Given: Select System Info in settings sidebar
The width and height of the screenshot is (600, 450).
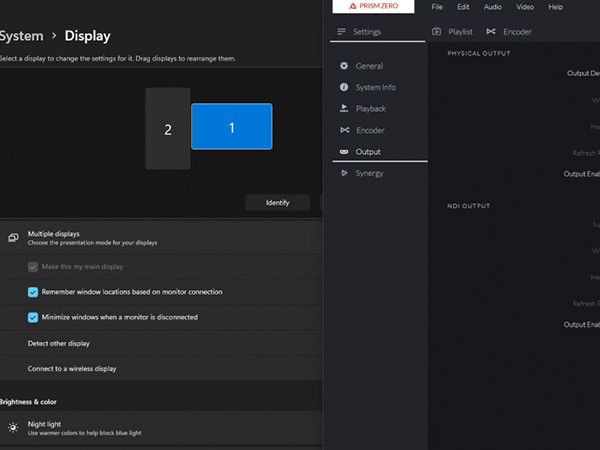Looking at the screenshot, I should 375,87.
